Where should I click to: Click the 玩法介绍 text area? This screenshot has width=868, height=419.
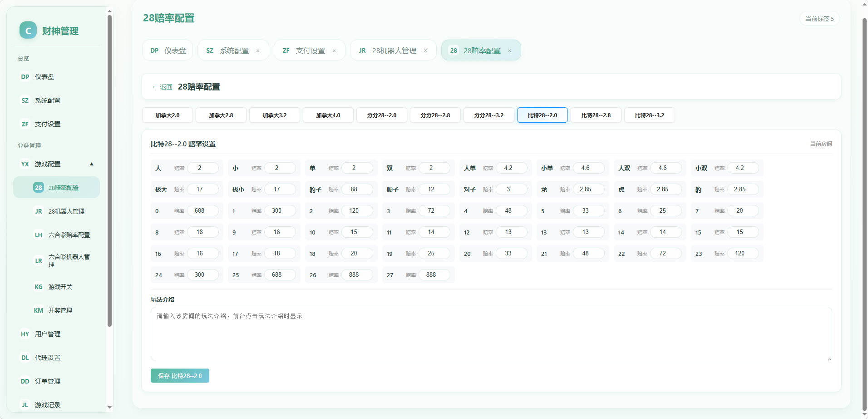pyautogui.click(x=491, y=334)
